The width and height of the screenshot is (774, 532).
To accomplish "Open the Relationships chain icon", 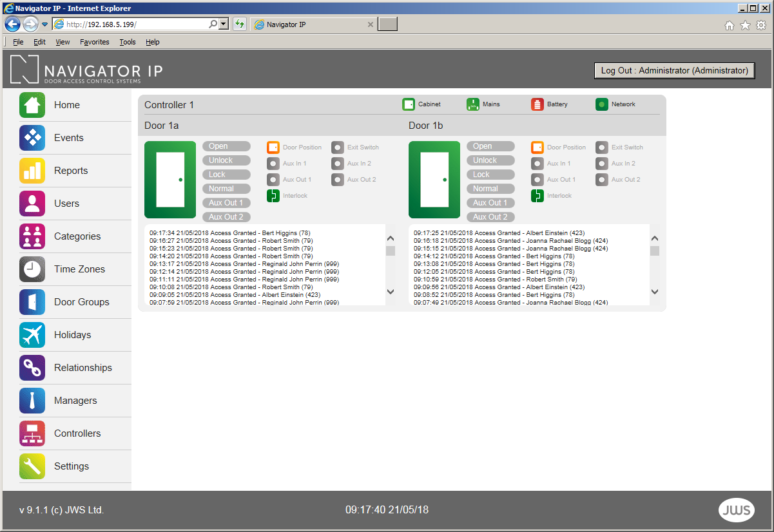I will 32,368.
